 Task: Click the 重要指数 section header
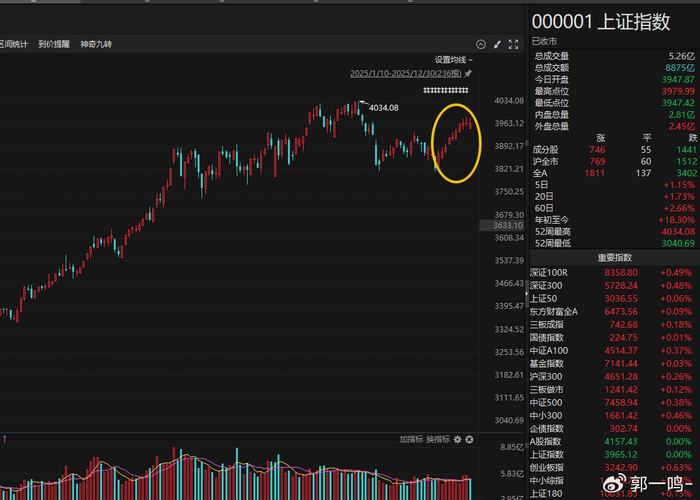615,258
